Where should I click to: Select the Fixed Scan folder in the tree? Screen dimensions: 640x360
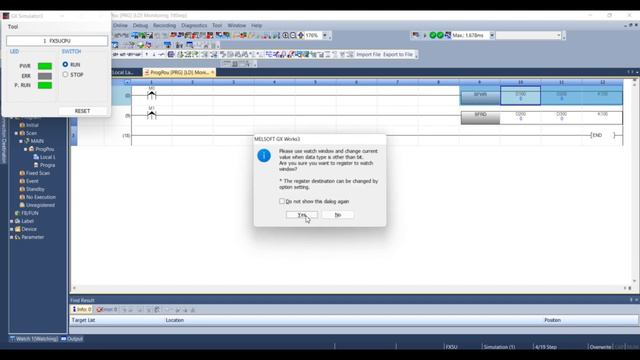coord(34,173)
